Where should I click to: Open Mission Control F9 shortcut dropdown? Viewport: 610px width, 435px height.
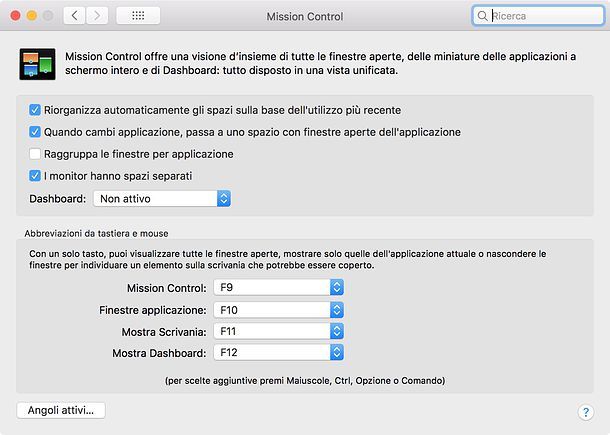pos(279,288)
